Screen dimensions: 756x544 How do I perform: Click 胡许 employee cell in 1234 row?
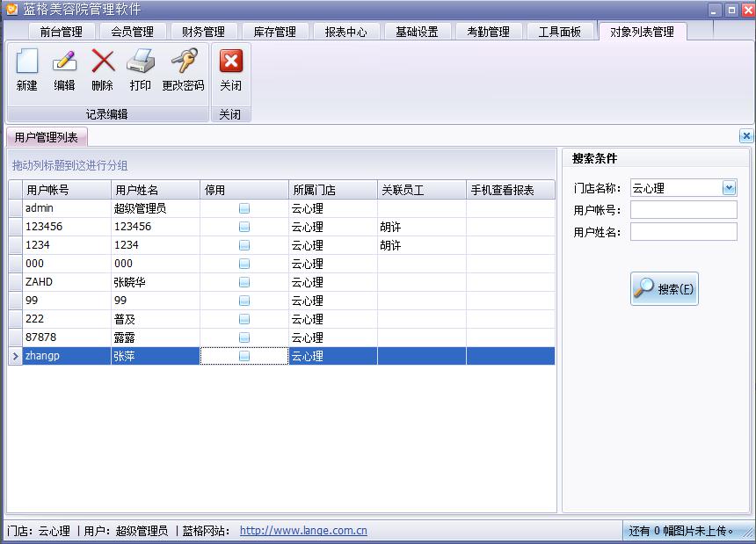pos(422,245)
